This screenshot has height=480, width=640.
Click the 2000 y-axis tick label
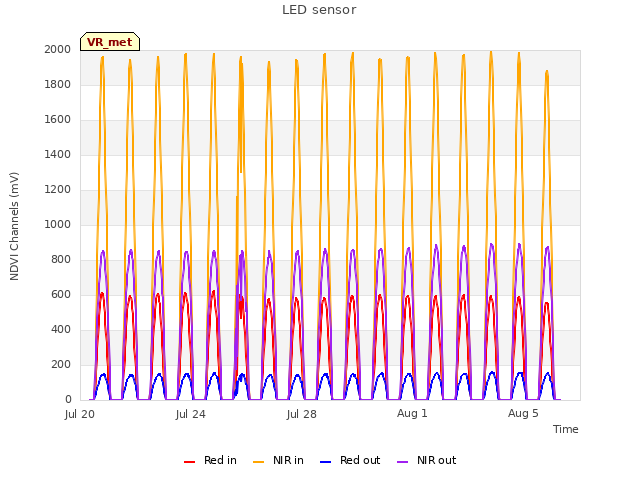pyautogui.click(x=58, y=49)
